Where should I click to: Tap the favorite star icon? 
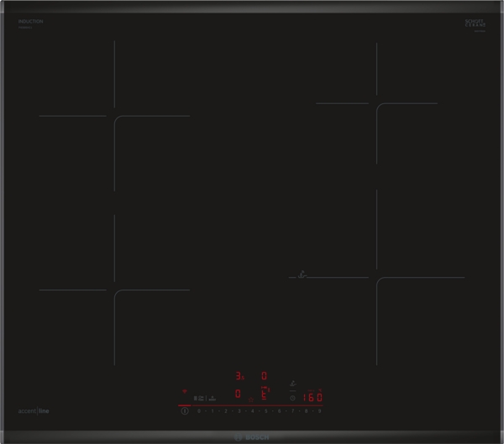250,399
